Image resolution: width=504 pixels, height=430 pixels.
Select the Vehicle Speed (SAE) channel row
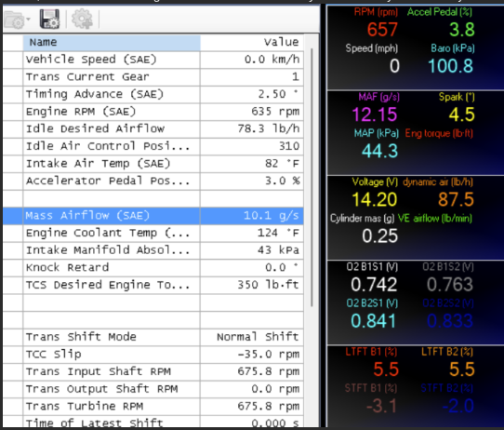tap(153, 60)
